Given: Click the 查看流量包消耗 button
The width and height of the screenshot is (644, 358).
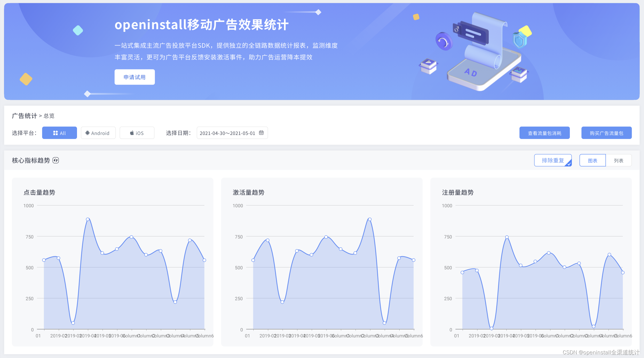Looking at the screenshot, I should coord(544,133).
